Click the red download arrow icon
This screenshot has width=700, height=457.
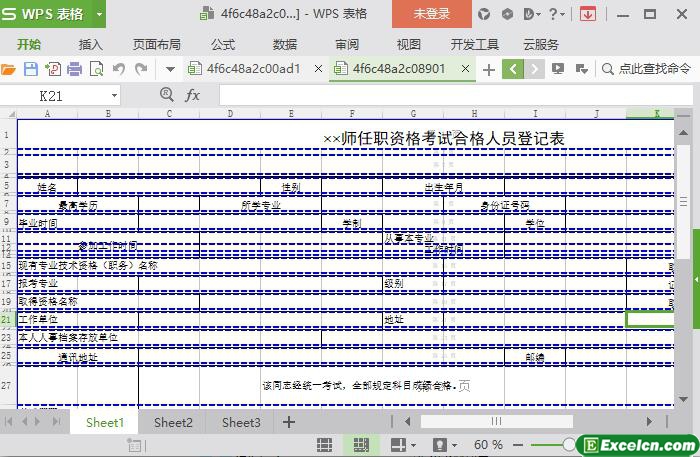coord(588,14)
